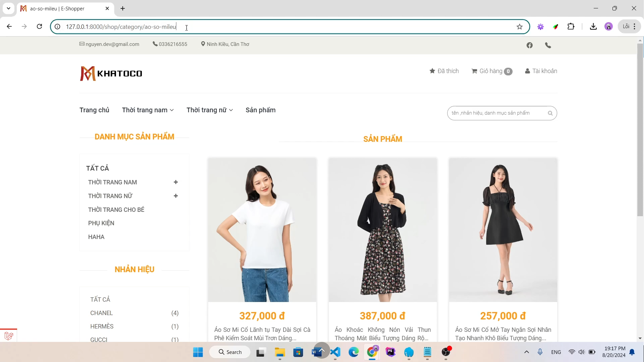Filter by CHANEL brand
Screen dimensions: 644x362
102,313
